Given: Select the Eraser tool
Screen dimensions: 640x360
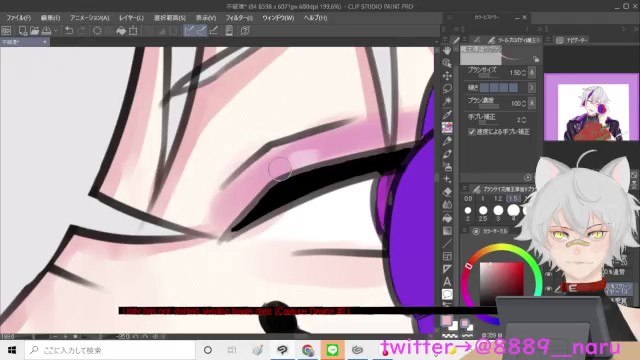Looking at the screenshot, I should coord(447,192).
